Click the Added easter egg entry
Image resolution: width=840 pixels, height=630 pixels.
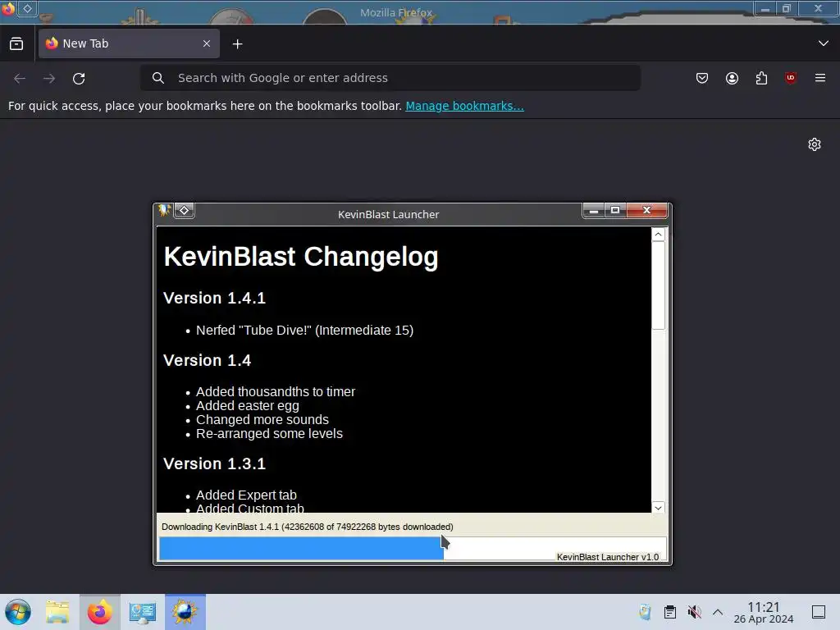[x=248, y=405]
